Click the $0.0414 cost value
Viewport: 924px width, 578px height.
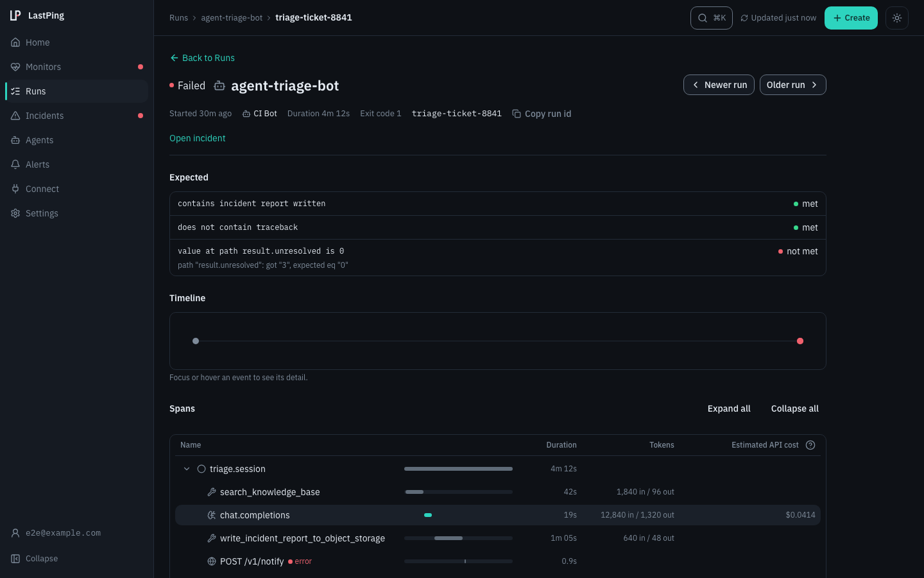[x=800, y=515]
